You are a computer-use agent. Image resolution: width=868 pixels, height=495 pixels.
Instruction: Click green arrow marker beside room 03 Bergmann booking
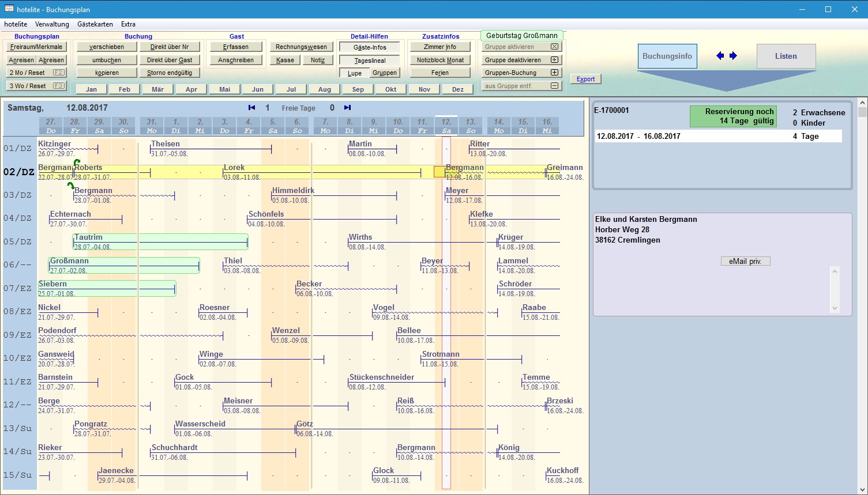[70, 186]
